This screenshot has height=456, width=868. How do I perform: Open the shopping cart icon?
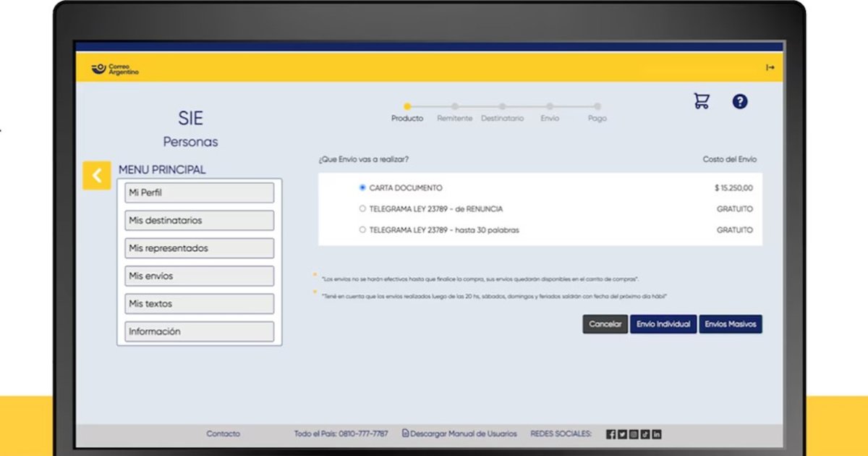(701, 101)
